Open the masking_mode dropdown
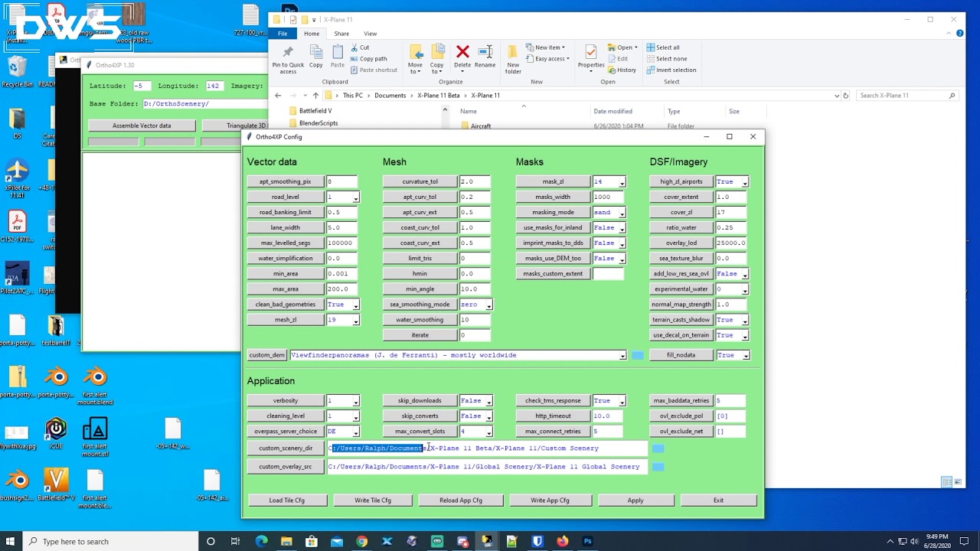This screenshot has width=980, height=551. [622, 213]
